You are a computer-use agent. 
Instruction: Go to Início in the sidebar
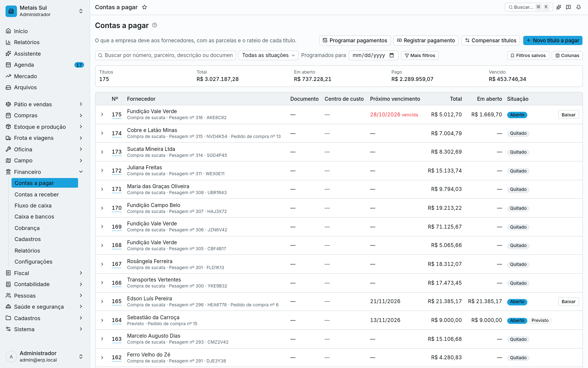[45, 31]
